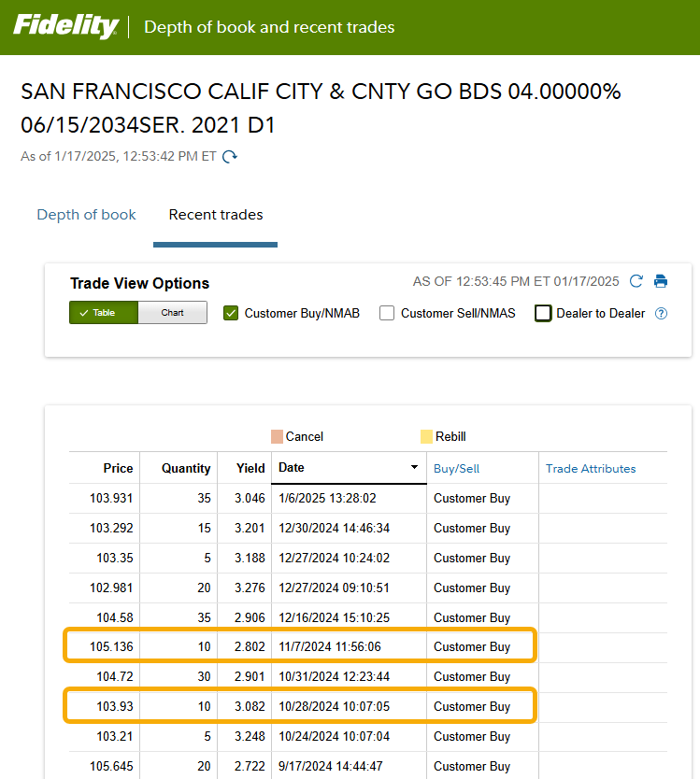This screenshot has height=779, width=700.
Task: Enable the Customer Sell/NMAS checkbox
Action: click(x=387, y=314)
